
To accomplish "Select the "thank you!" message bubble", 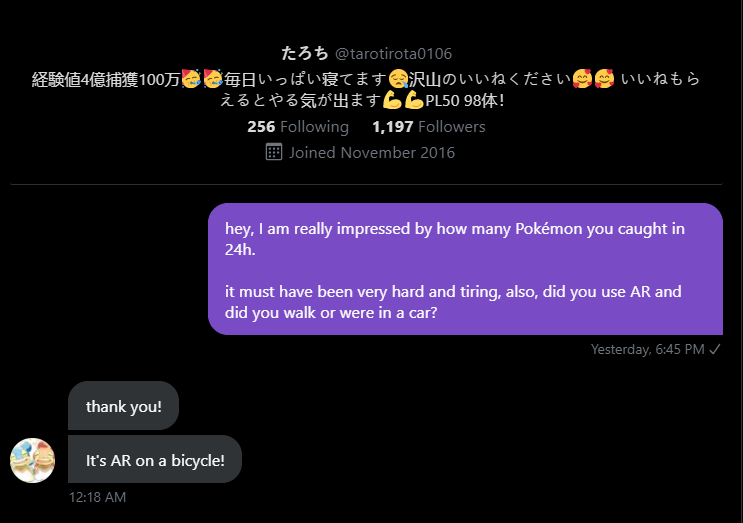I will pos(123,406).
